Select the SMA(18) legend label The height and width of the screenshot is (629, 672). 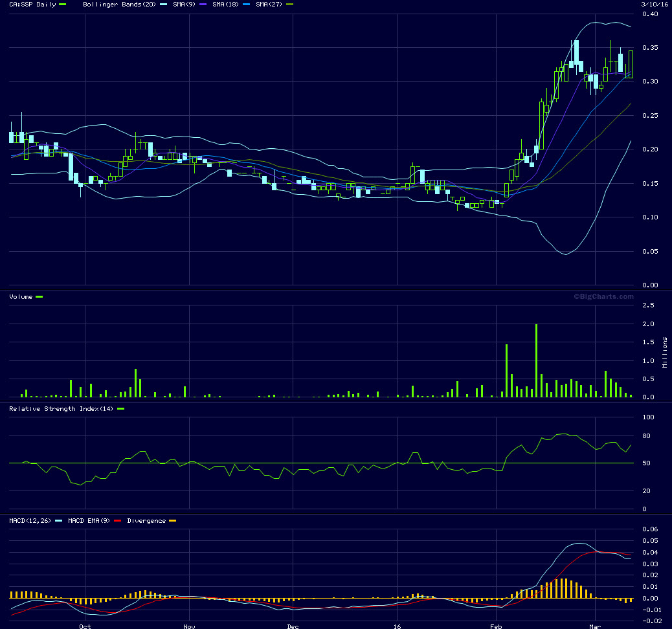(x=225, y=5)
